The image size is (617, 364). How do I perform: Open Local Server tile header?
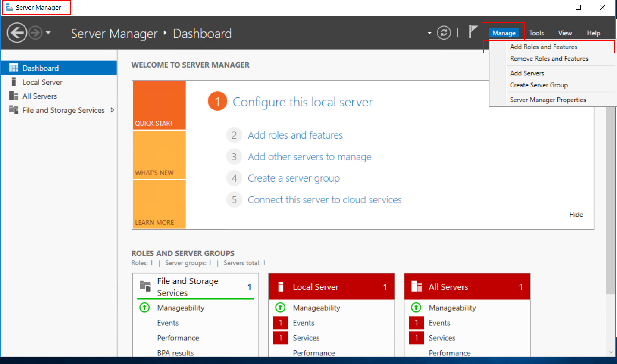(x=332, y=287)
